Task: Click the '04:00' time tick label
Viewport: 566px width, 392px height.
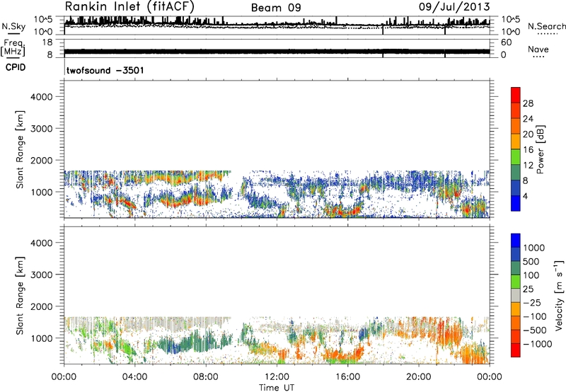Action: coord(134,377)
